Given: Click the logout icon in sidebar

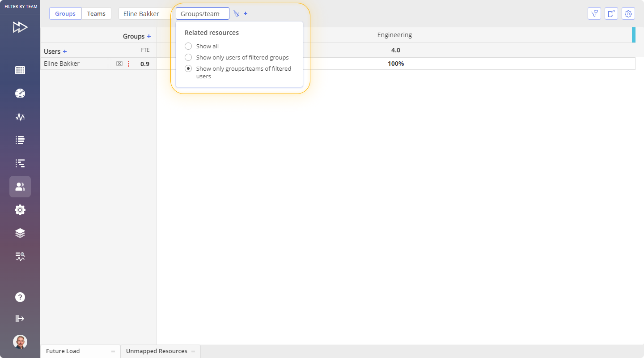Looking at the screenshot, I should pyautogui.click(x=20, y=319).
